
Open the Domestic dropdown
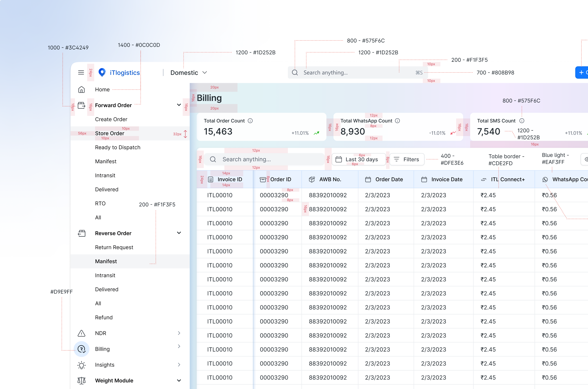click(188, 73)
